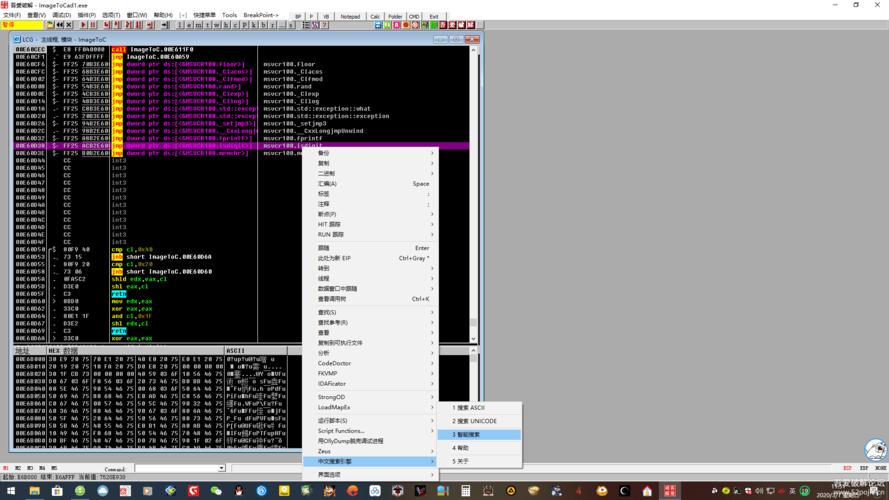Open the Command bar dropdown arrow
Screen dimensions: 889x500
[x=221, y=468]
